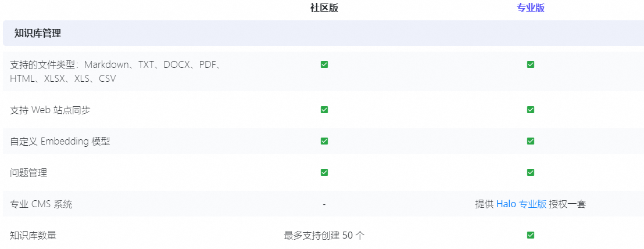The width and height of the screenshot is (644, 249).
Task: Click 最多支持创建 50 个 text
Action: (x=324, y=236)
